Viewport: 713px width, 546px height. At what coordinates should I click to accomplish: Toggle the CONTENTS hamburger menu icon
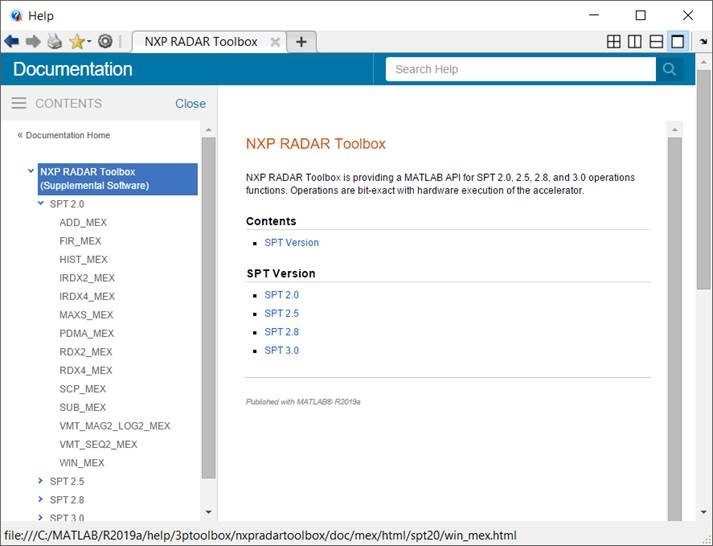click(x=19, y=103)
